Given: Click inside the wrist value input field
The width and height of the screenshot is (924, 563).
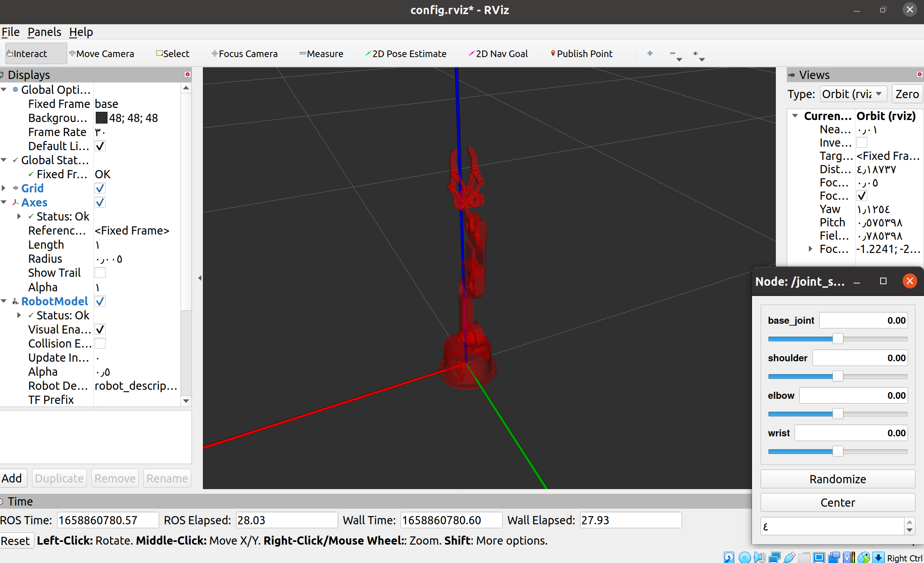Looking at the screenshot, I should click(851, 433).
